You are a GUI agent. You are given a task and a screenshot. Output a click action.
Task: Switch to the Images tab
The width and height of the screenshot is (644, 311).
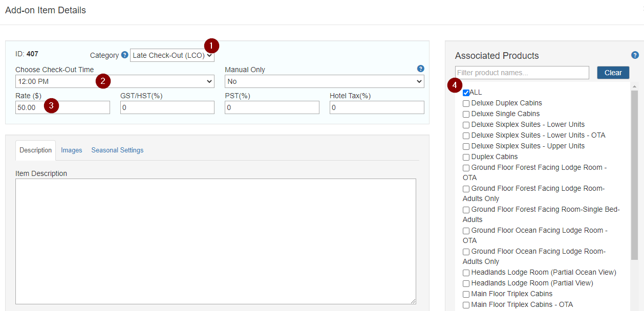coord(71,150)
